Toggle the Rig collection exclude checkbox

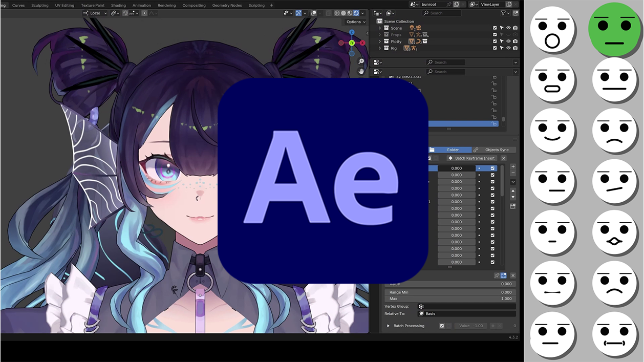pos(495,48)
